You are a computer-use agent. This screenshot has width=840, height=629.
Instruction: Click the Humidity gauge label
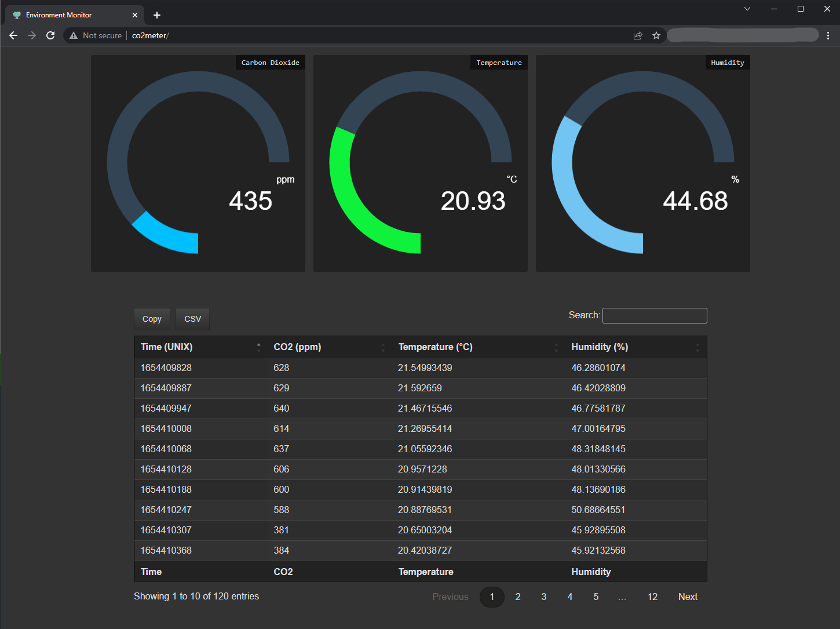[x=728, y=63]
